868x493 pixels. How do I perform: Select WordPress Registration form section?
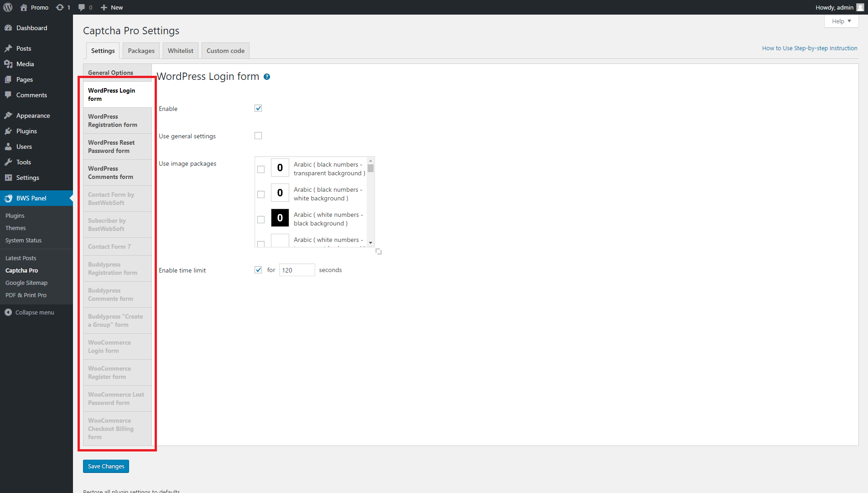[x=118, y=121]
